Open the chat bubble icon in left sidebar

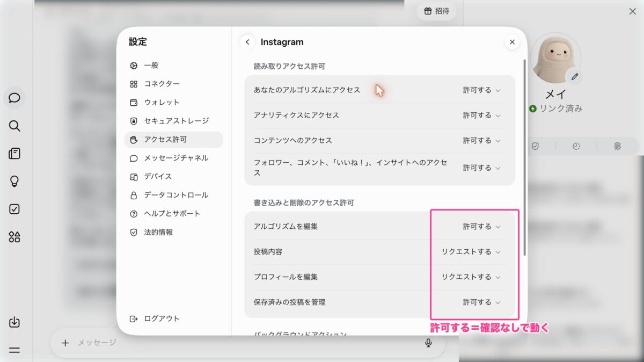(x=14, y=98)
